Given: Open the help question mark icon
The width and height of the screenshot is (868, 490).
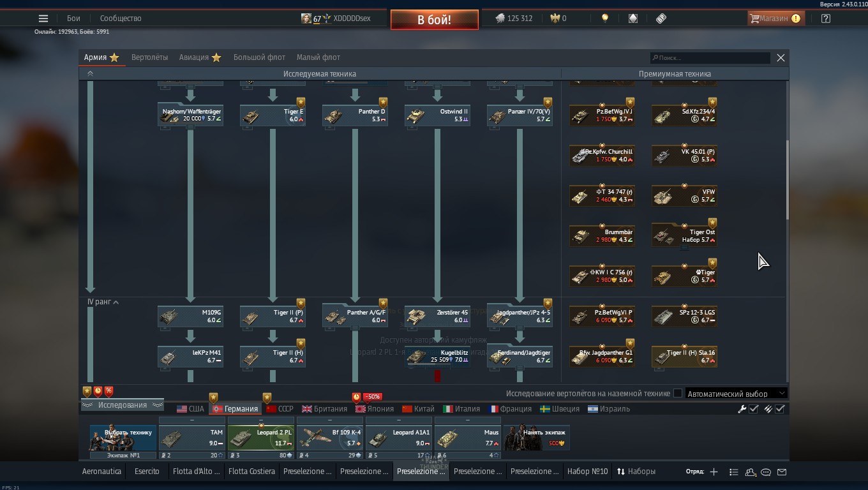Looking at the screenshot, I should click(826, 19).
